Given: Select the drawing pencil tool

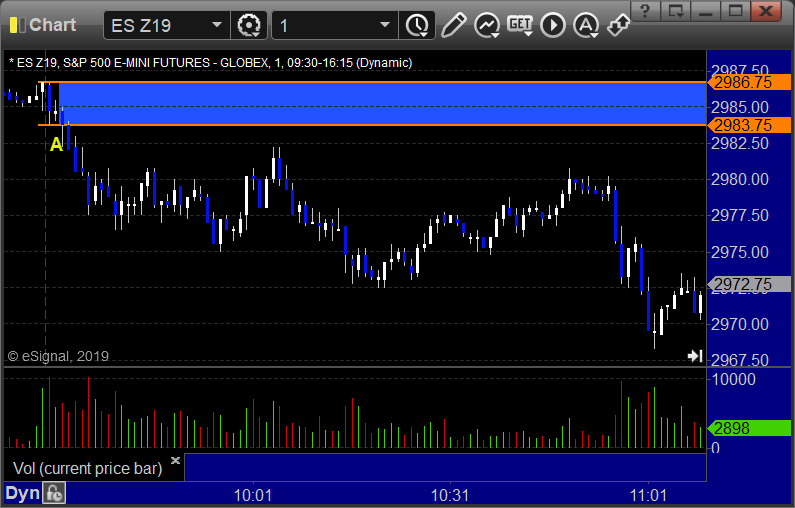Looking at the screenshot, I should (x=453, y=25).
